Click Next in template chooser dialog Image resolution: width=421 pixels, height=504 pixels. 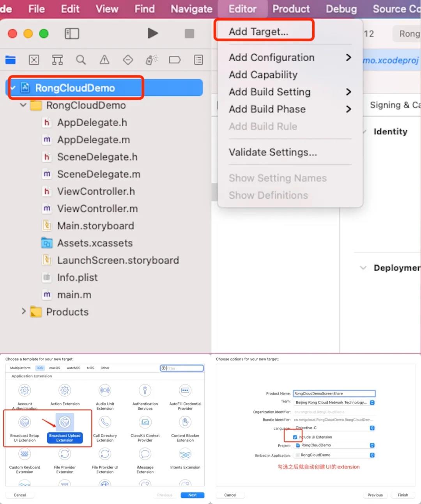[192, 495]
